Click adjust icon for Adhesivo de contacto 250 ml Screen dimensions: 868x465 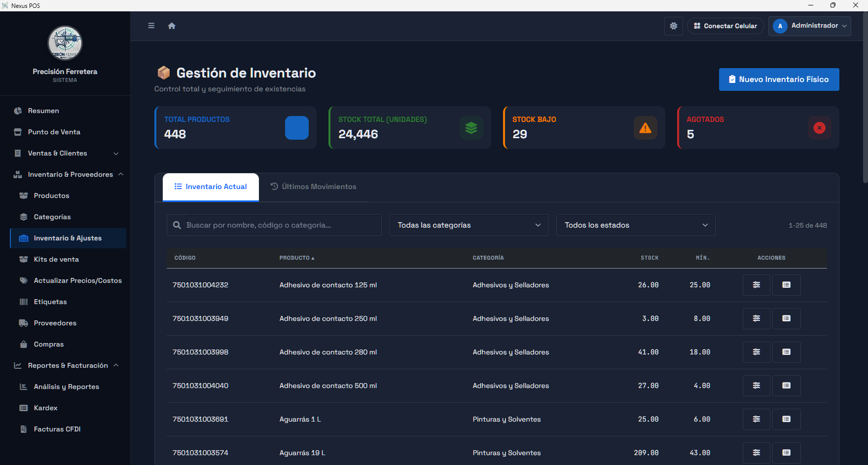(x=757, y=318)
